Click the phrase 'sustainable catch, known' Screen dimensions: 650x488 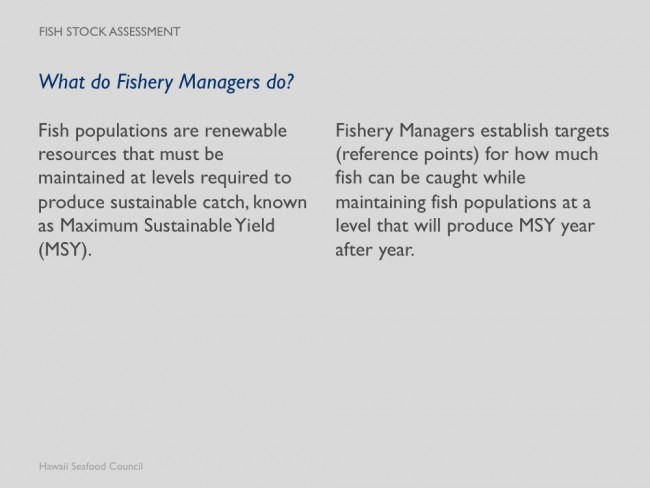pos(209,202)
